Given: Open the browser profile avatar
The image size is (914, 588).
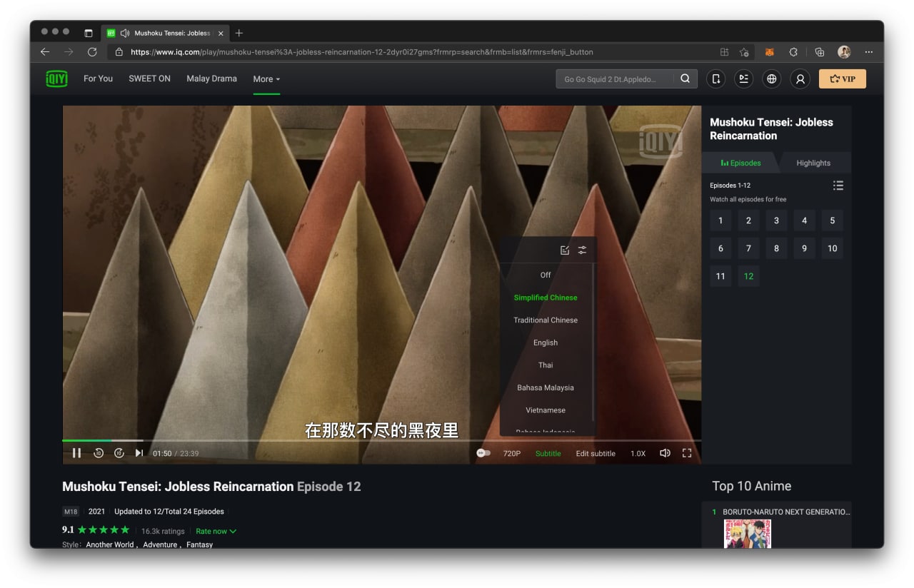Looking at the screenshot, I should coord(844,52).
